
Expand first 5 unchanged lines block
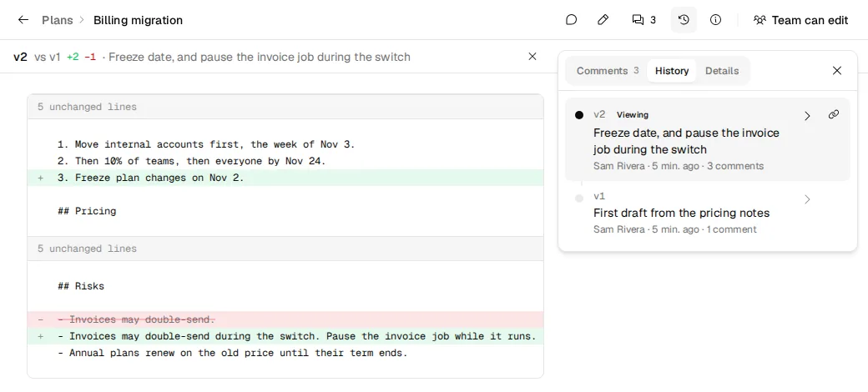285,107
